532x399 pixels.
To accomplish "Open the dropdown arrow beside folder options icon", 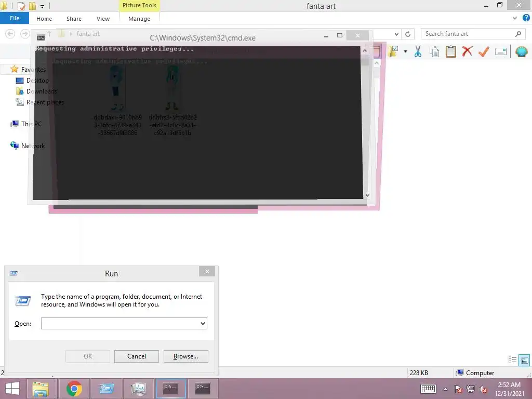I will tap(405, 51).
